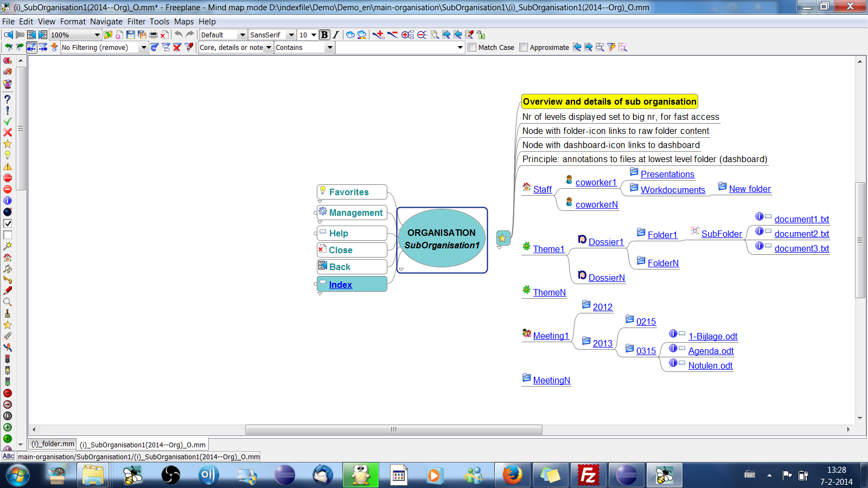Apply bold formatting to node text
Screen dimensions: 868x488
click(324, 34)
